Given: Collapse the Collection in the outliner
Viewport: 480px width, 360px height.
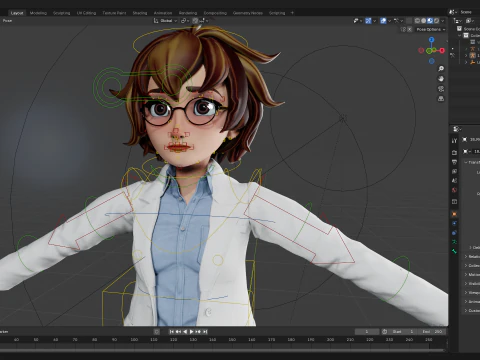Looking at the screenshot, I should (460, 35).
